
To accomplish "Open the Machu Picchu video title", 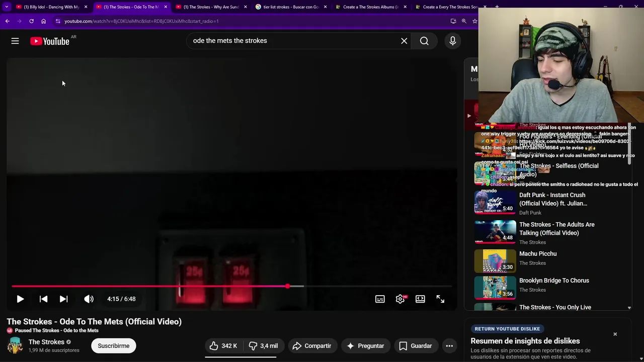I will [538, 254].
